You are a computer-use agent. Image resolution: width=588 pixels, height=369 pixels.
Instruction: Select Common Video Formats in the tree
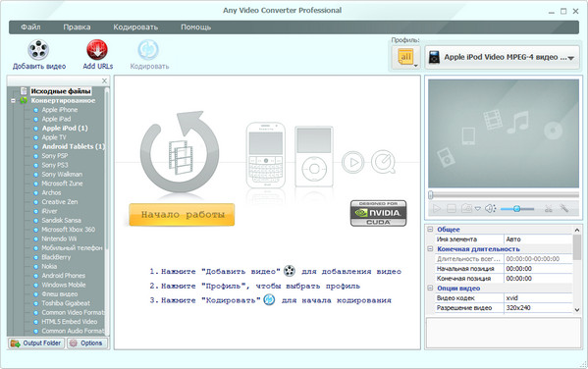[73, 312]
